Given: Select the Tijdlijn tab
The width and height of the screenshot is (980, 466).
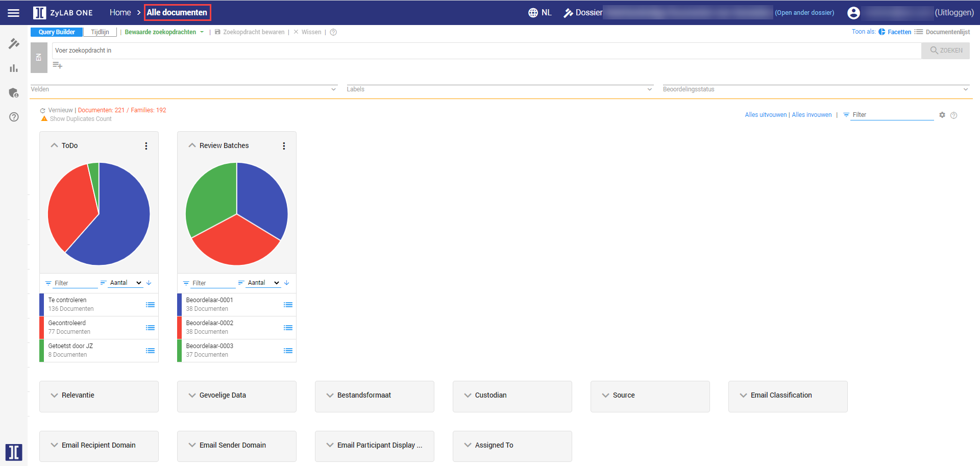Looking at the screenshot, I should (100, 32).
